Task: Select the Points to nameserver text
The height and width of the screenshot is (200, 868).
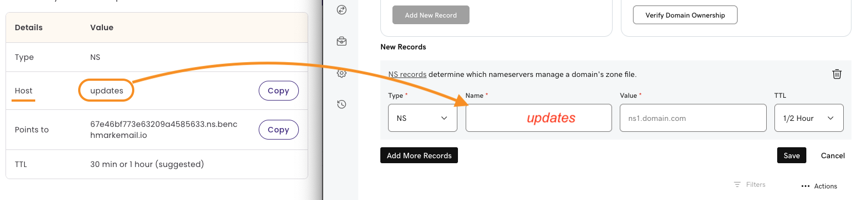Action: 163,130
